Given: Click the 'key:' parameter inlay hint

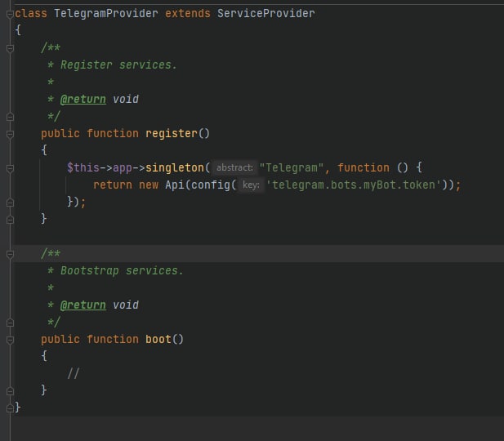Looking at the screenshot, I should pos(251,185).
